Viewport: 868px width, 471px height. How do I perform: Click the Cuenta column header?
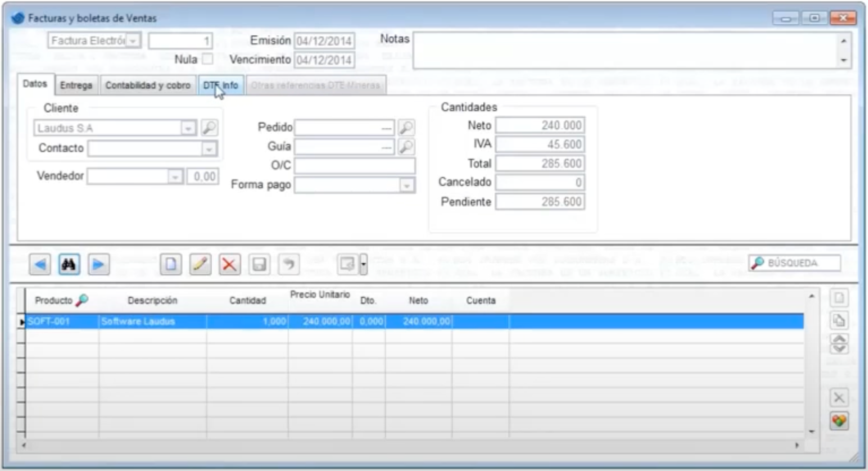pyautogui.click(x=481, y=300)
